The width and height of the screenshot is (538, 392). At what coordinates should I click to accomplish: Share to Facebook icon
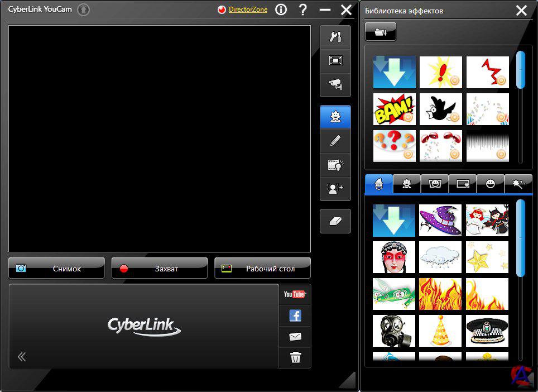(x=295, y=315)
